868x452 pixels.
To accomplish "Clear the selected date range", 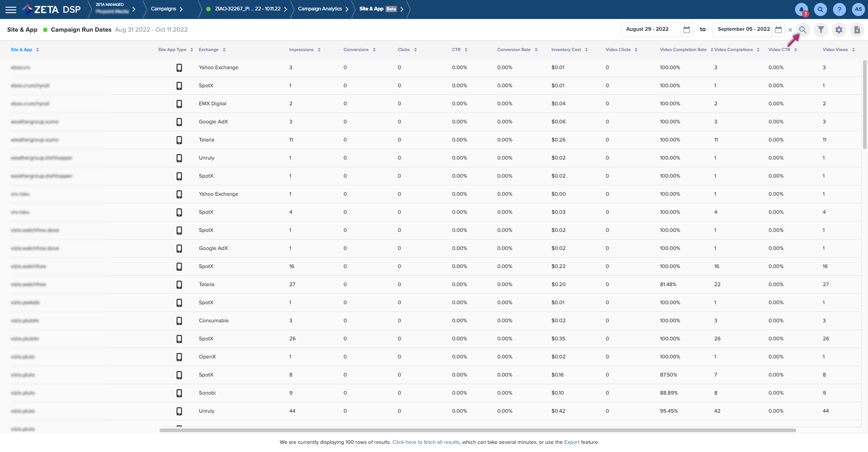I will 790,30.
